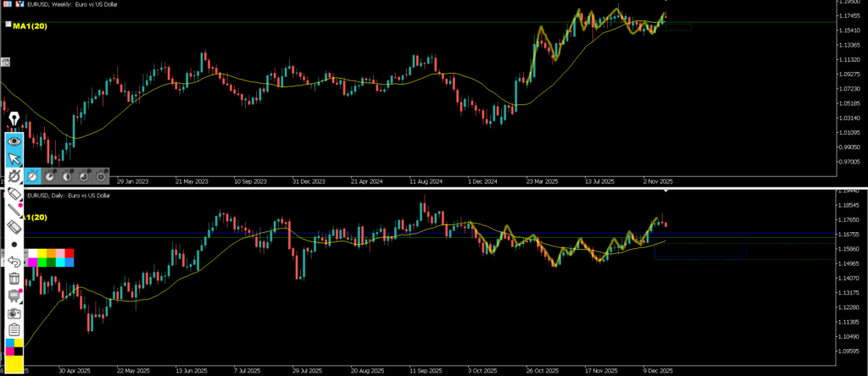The image size is (868, 376).
Task: Pick the bright green color swatch
Action: [42, 263]
